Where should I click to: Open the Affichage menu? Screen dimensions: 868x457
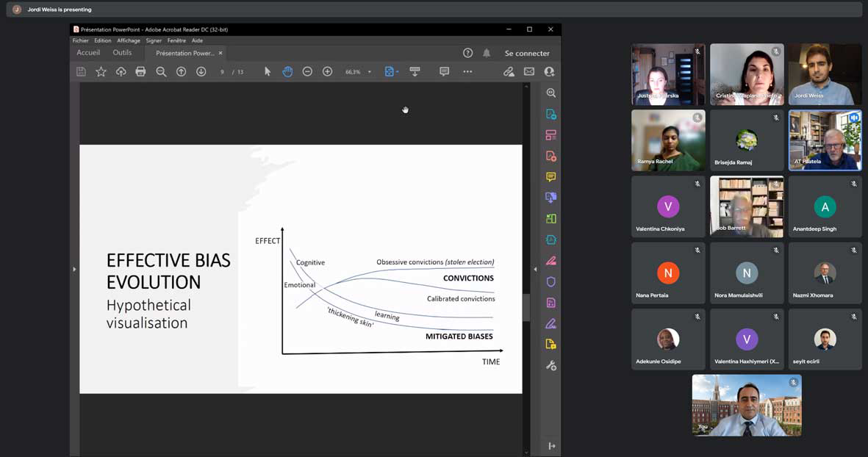128,40
